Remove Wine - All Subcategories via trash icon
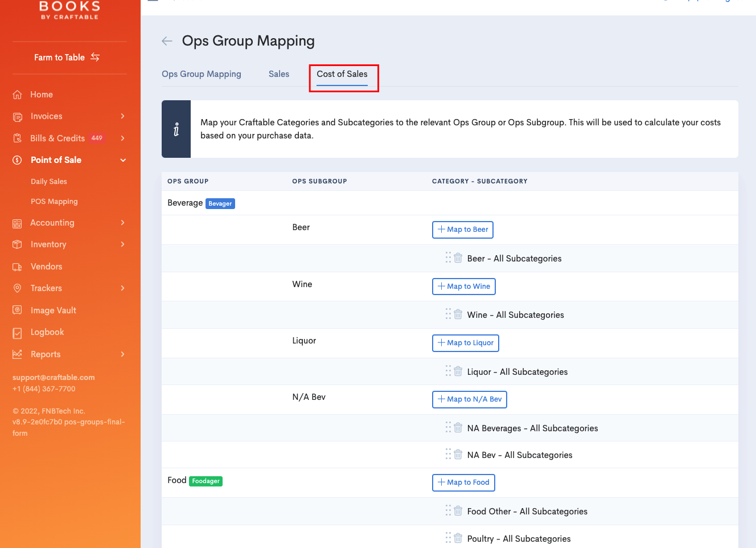This screenshot has width=756, height=548. pos(458,313)
